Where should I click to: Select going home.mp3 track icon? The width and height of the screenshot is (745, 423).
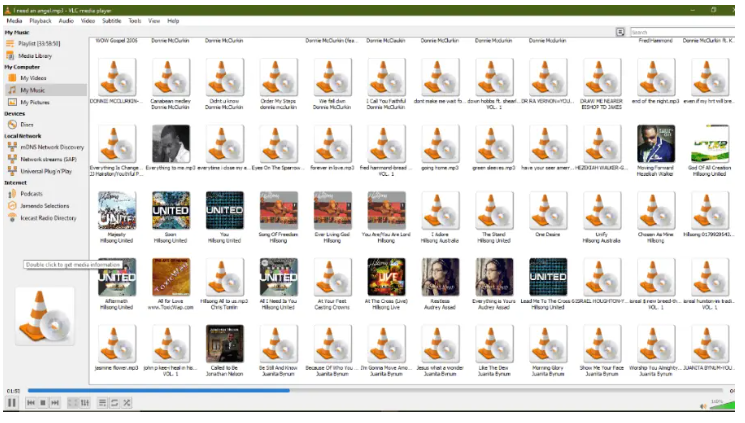click(440, 144)
